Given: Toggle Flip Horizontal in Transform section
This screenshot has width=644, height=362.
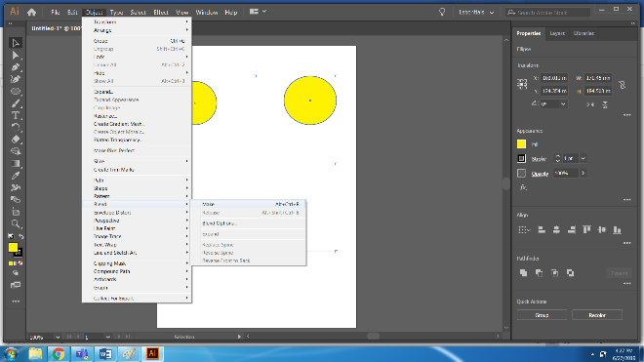Looking at the screenshot, I should [590, 104].
